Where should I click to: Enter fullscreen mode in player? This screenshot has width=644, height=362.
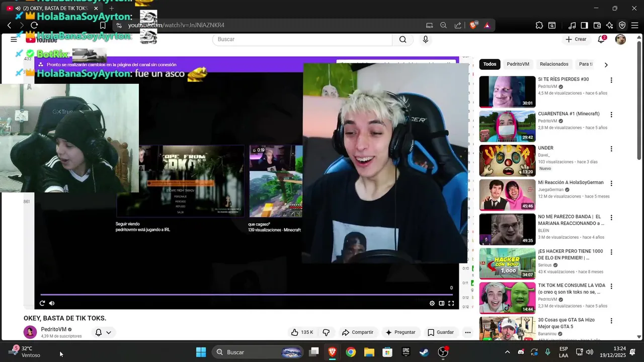tap(451, 303)
